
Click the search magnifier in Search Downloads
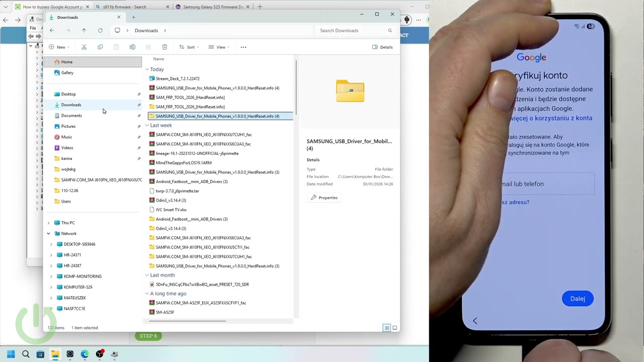point(390,31)
